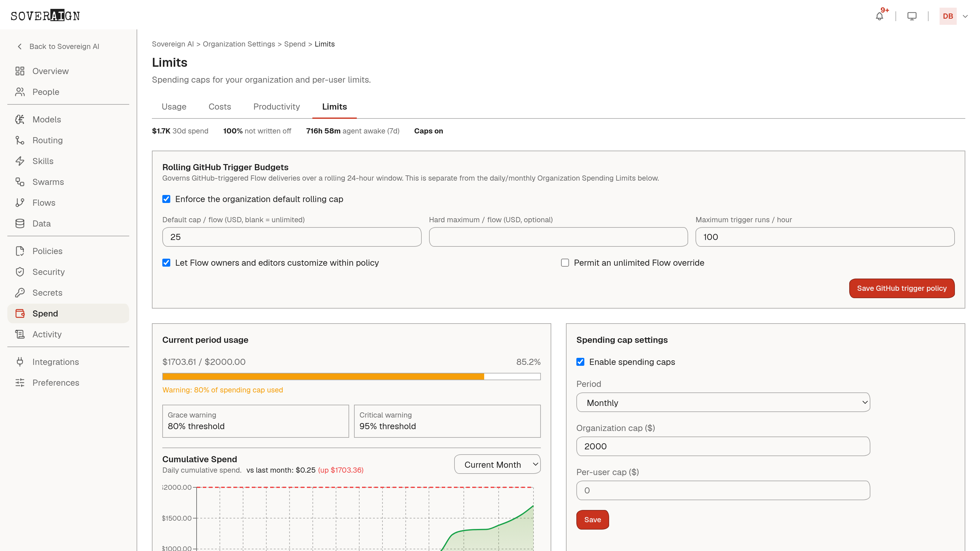This screenshot has height=551, width=980.
Task: Enable Permit an unlimited Flow override
Action: 565,263
